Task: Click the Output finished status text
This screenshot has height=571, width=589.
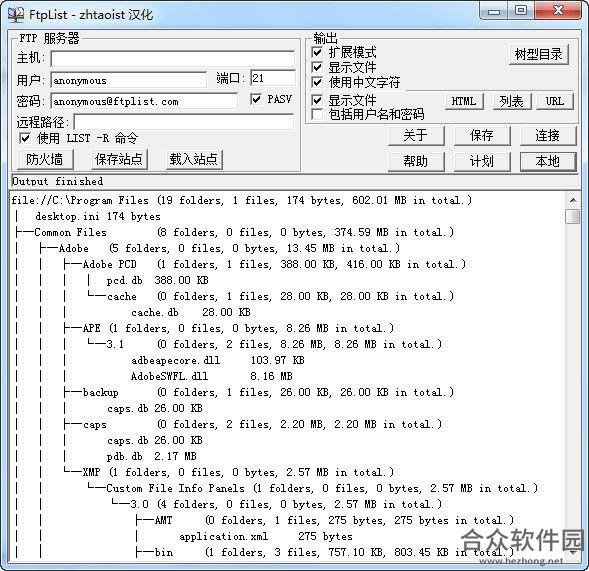Action: tap(57, 181)
